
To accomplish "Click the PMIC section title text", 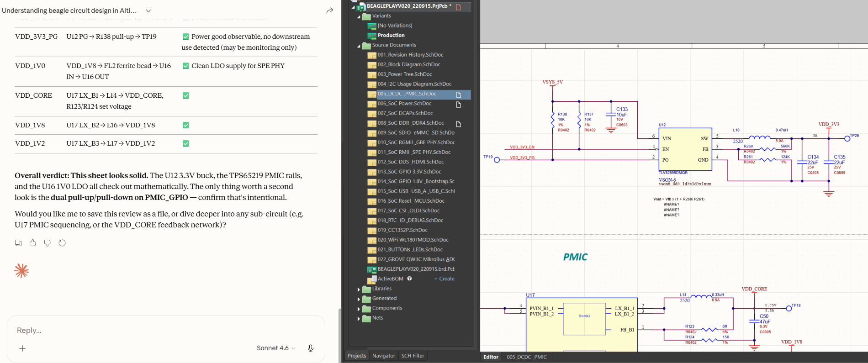I will (575, 257).
